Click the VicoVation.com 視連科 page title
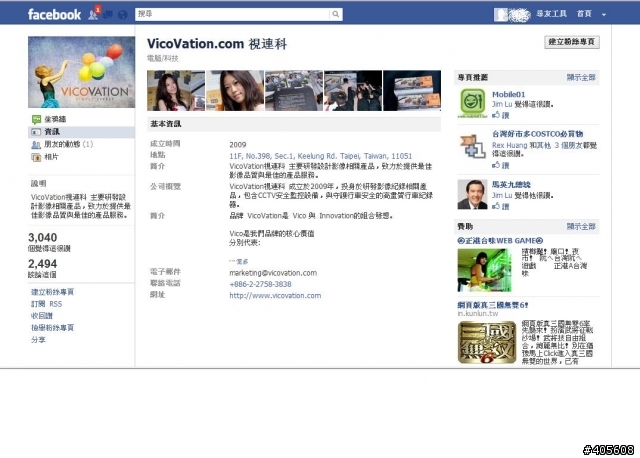 pyautogui.click(x=217, y=44)
